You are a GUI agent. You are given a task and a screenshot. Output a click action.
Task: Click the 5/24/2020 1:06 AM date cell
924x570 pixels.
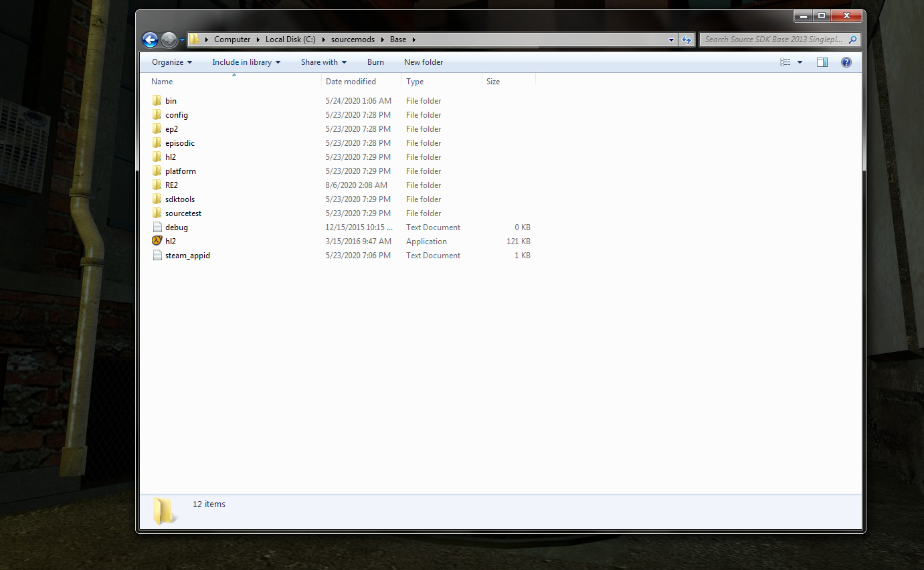[x=359, y=101]
